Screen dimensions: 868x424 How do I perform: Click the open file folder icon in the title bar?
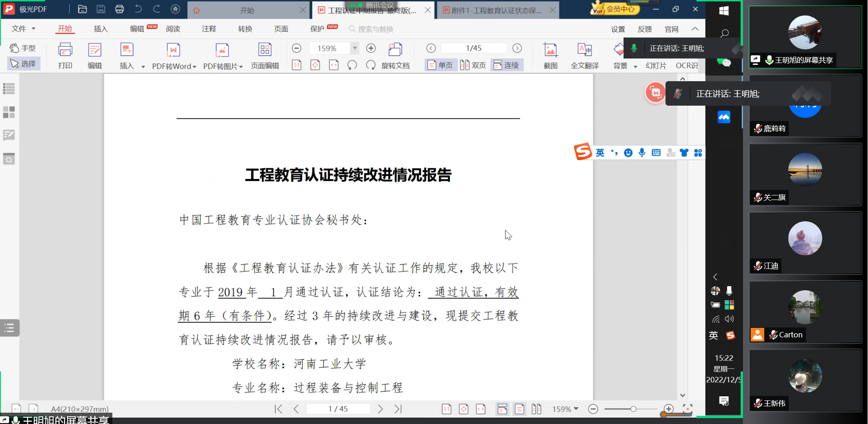[x=82, y=9]
